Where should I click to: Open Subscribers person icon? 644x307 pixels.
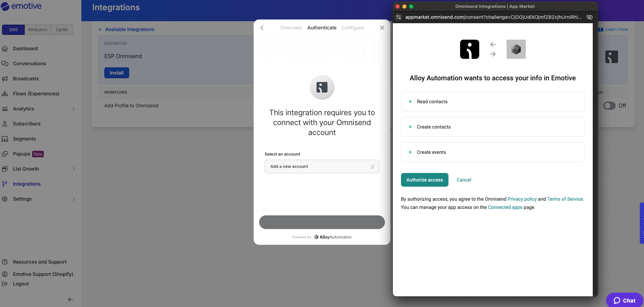[5, 124]
